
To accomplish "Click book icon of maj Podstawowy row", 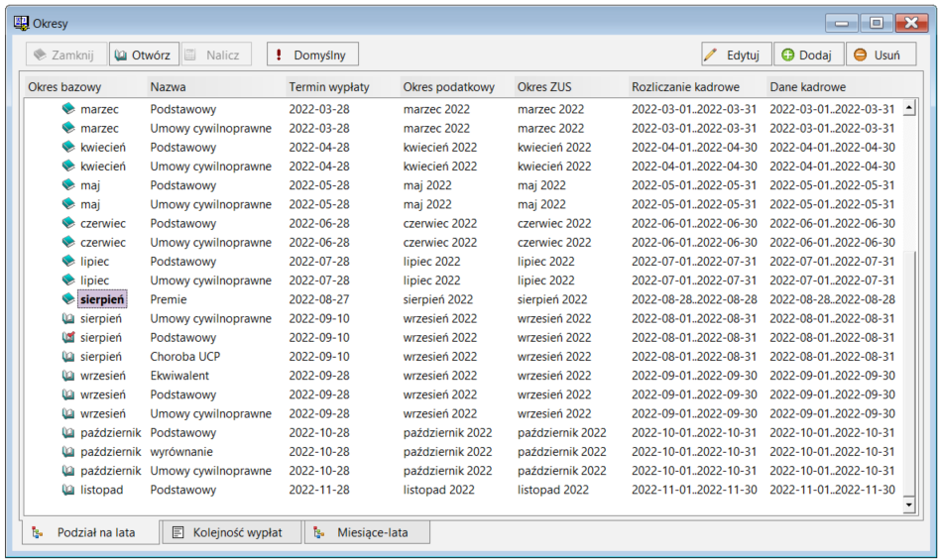I will (x=69, y=185).
